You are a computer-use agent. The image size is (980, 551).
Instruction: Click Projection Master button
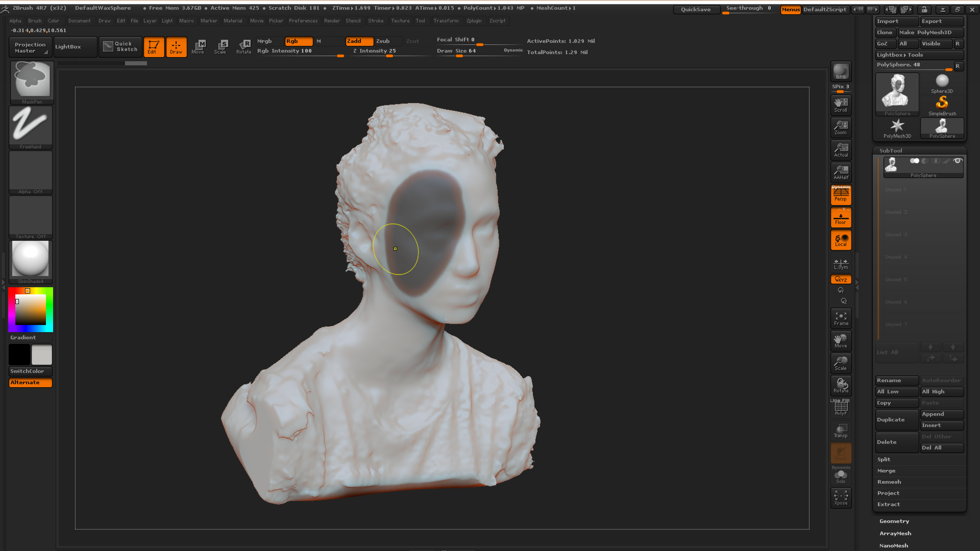(x=30, y=47)
